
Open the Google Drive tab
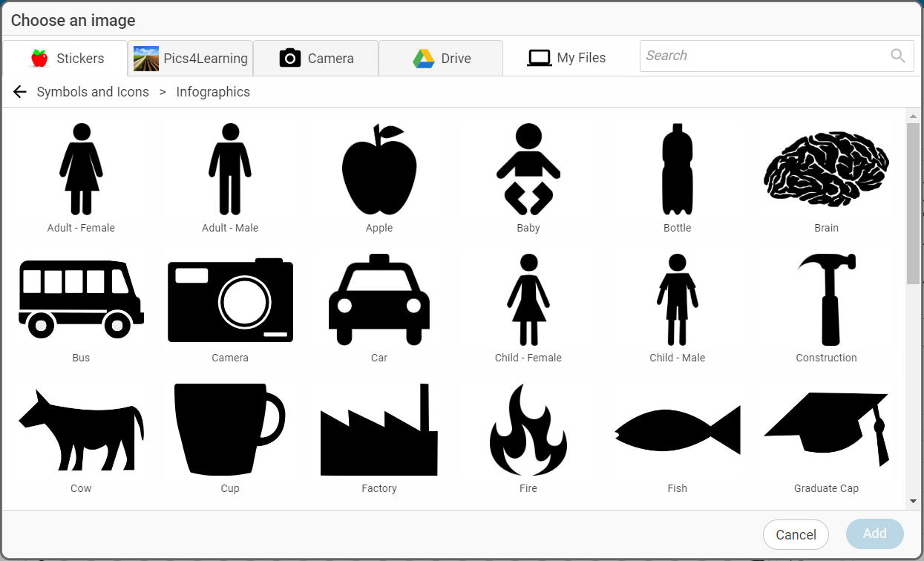(x=441, y=57)
